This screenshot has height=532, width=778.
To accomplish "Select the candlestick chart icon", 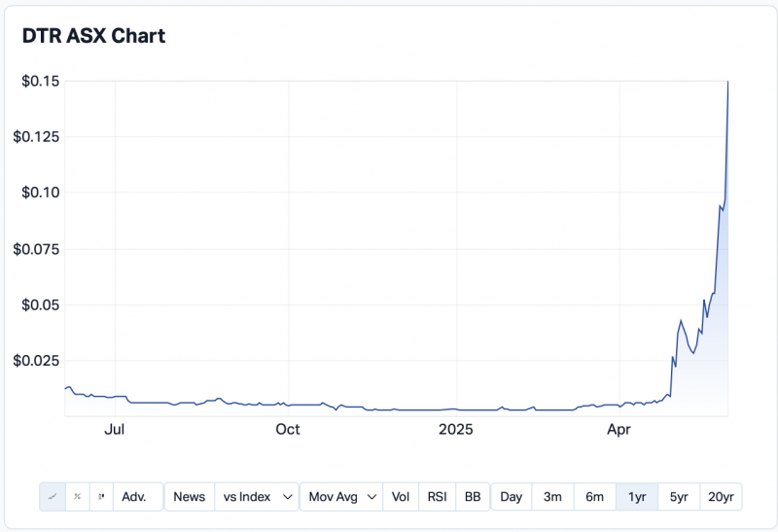I will pos(102,497).
